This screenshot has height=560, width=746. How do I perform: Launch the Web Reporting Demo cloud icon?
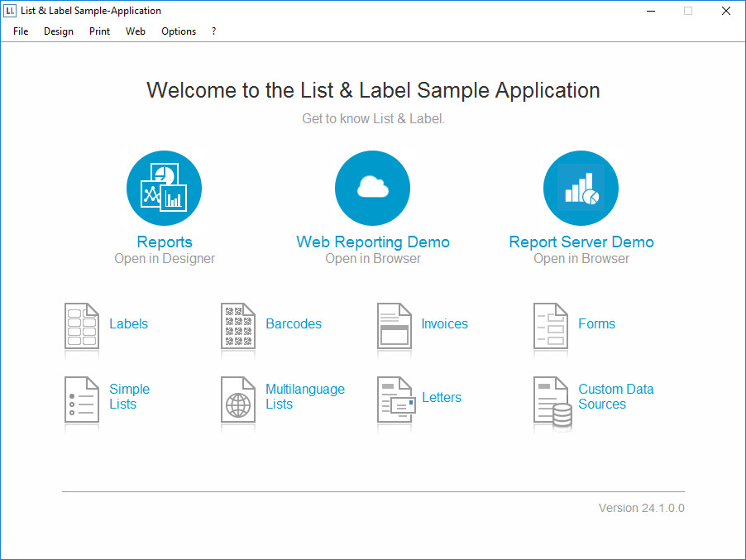[372, 188]
